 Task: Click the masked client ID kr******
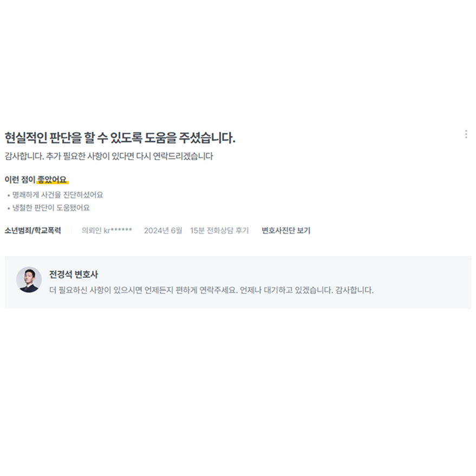pyautogui.click(x=118, y=230)
